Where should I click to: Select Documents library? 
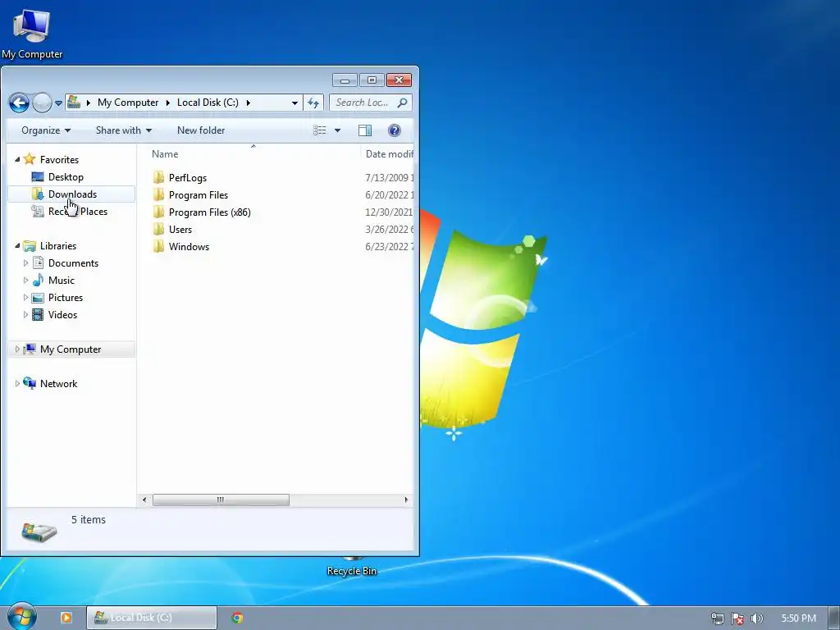pos(66,263)
